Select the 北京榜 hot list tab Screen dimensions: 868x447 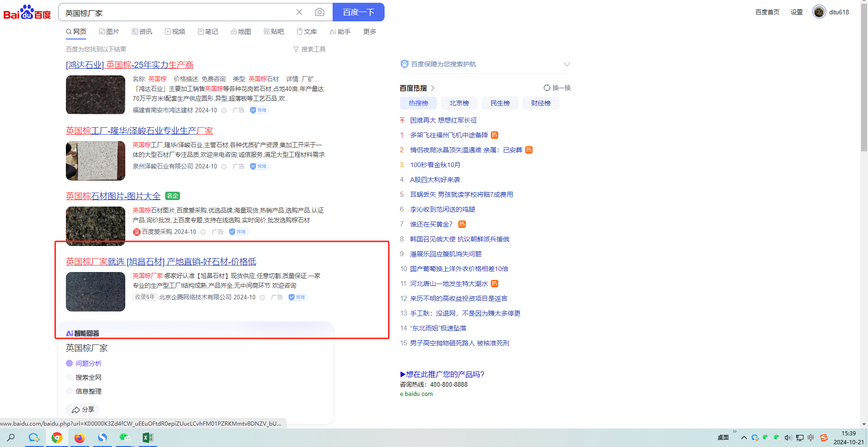coord(459,103)
